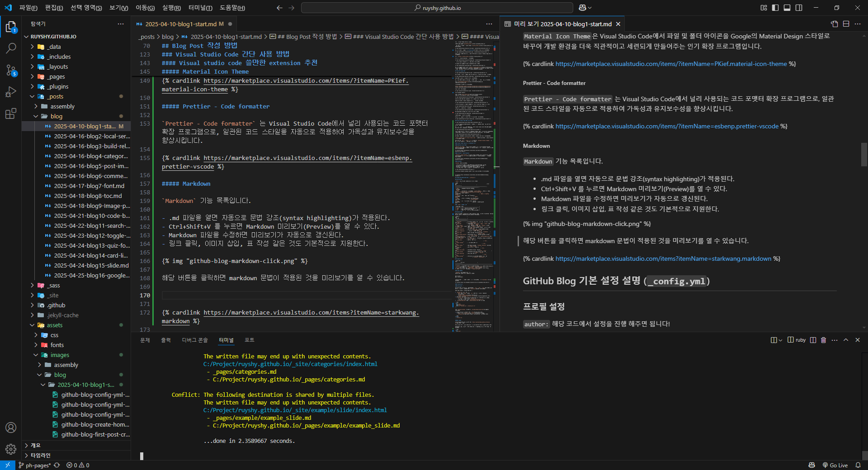Toggle the primary sidebar visibility
This screenshot has height=470, width=868.
[x=774, y=8]
